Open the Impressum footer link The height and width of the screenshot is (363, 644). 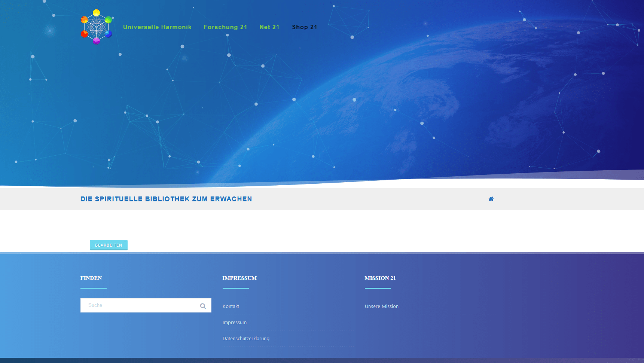[x=235, y=322]
